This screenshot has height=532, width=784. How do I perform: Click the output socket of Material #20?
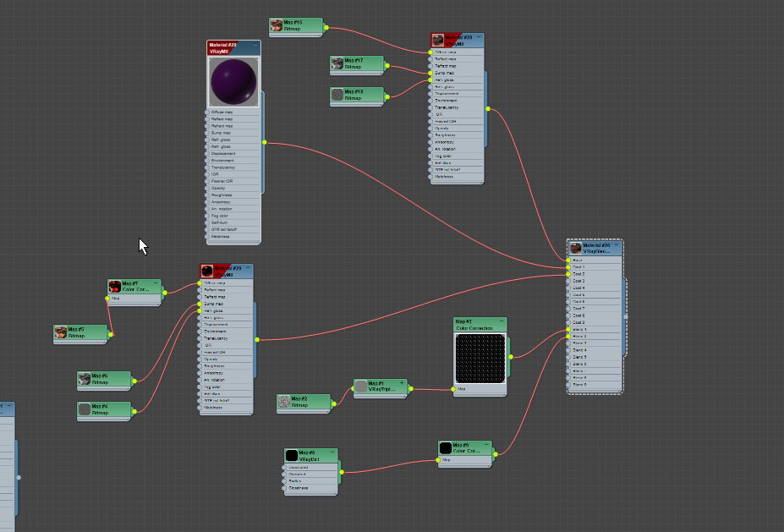pos(265,142)
